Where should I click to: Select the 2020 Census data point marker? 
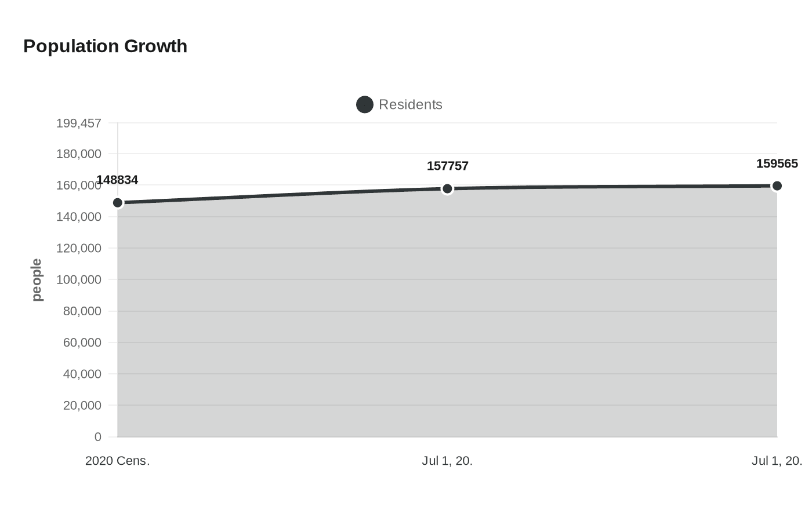[x=118, y=203]
